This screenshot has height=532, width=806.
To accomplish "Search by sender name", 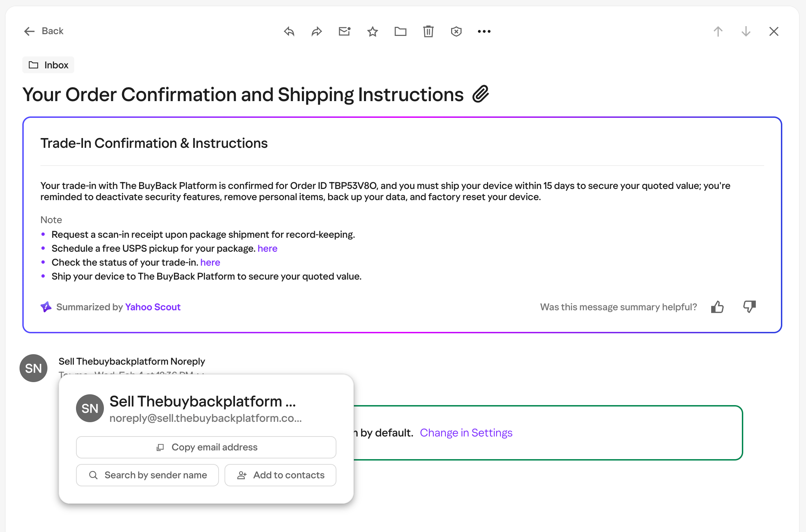I will (x=147, y=475).
